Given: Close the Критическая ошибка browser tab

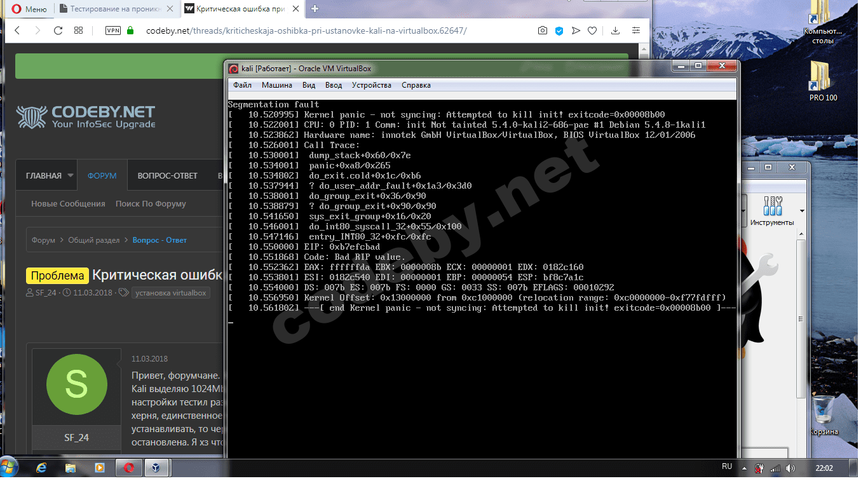Looking at the screenshot, I should point(297,9).
